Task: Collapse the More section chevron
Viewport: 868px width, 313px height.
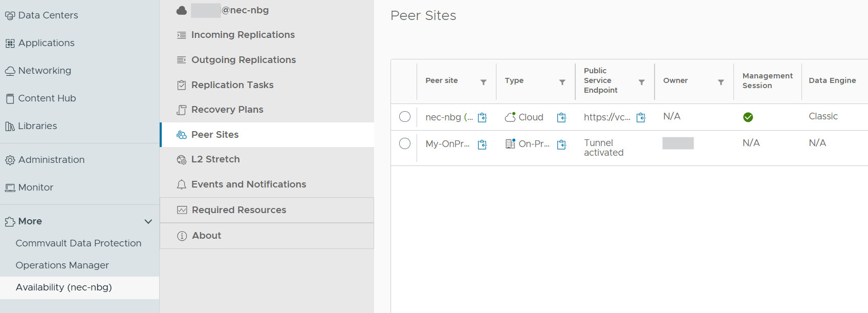Action: [148, 222]
